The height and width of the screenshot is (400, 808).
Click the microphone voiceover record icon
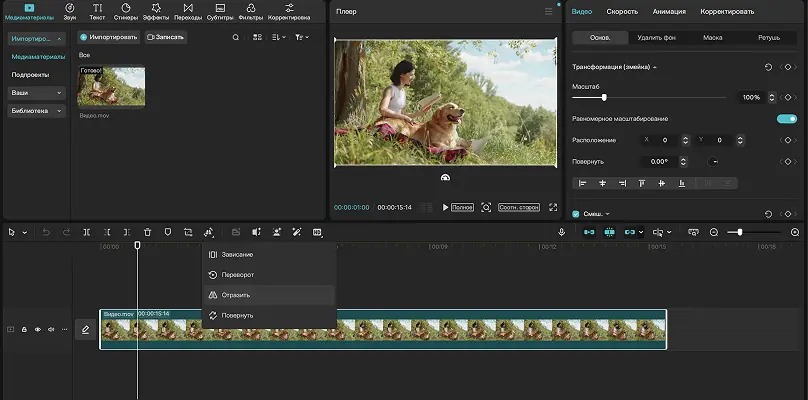point(562,232)
